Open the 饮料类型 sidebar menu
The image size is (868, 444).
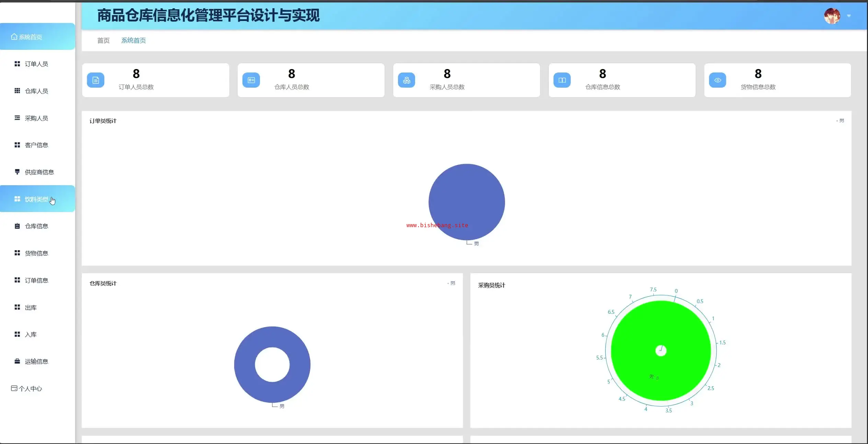coord(36,199)
